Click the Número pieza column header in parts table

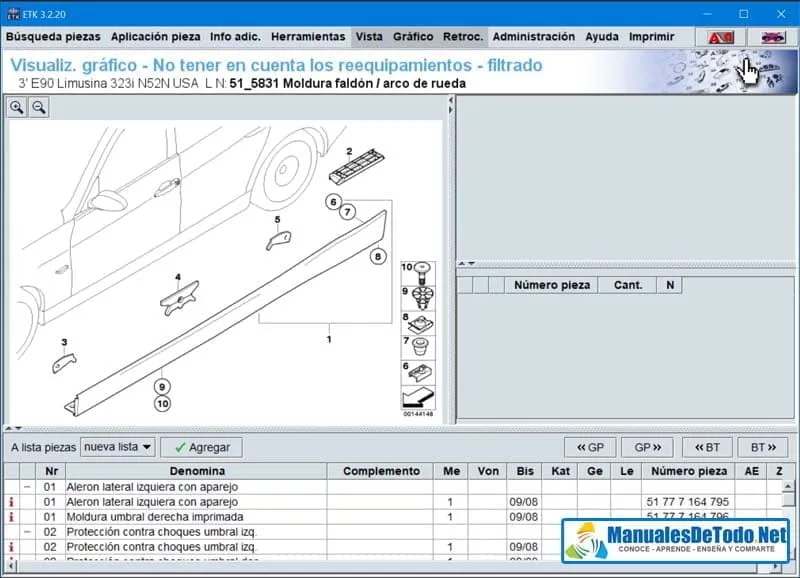[690, 471]
